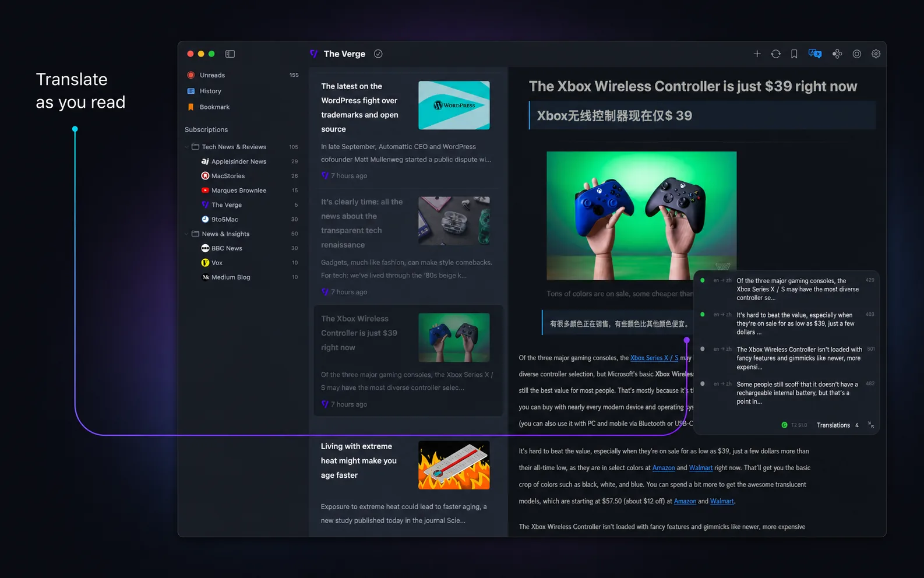Viewport: 924px width, 578px height.
Task: Select The Verge feed in sidebar
Action: tap(249, 205)
